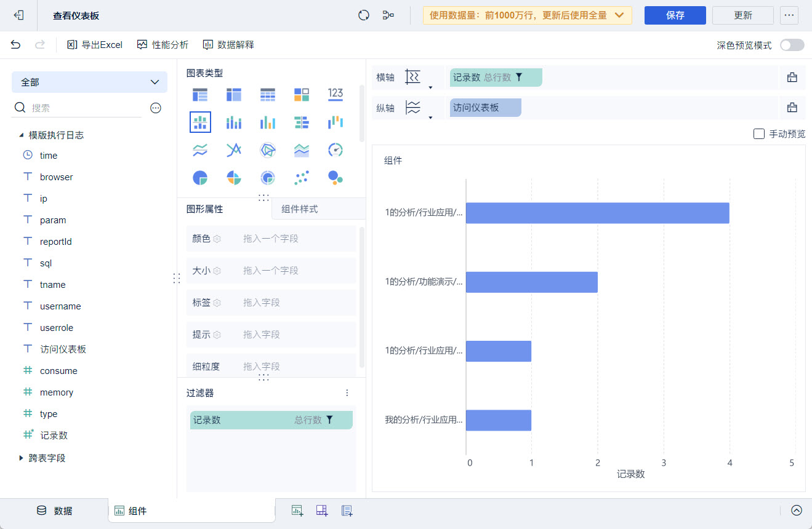
Task: Click the 保存 button
Action: click(x=675, y=15)
